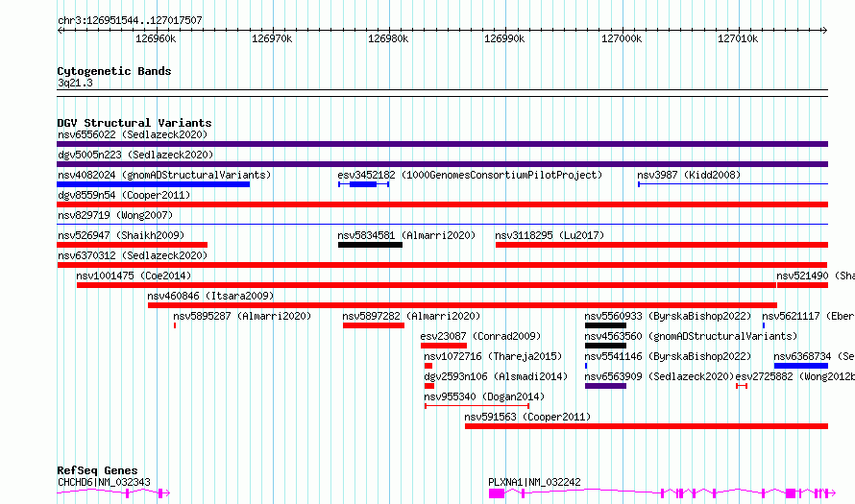Click the nsv1001475 (Coe2014) label
Screen dimensions: 855x504
(x=134, y=276)
